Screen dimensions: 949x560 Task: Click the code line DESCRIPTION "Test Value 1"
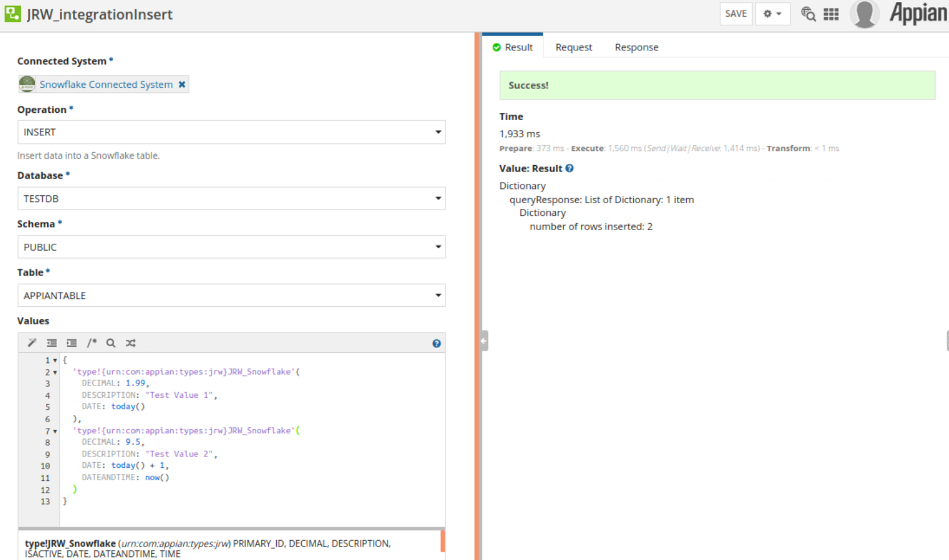click(150, 395)
